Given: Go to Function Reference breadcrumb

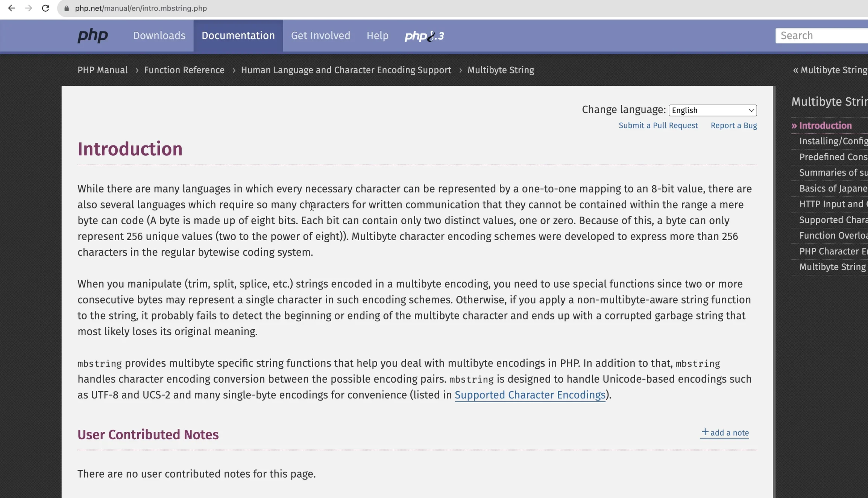Looking at the screenshot, I should [x=184, y=70].
